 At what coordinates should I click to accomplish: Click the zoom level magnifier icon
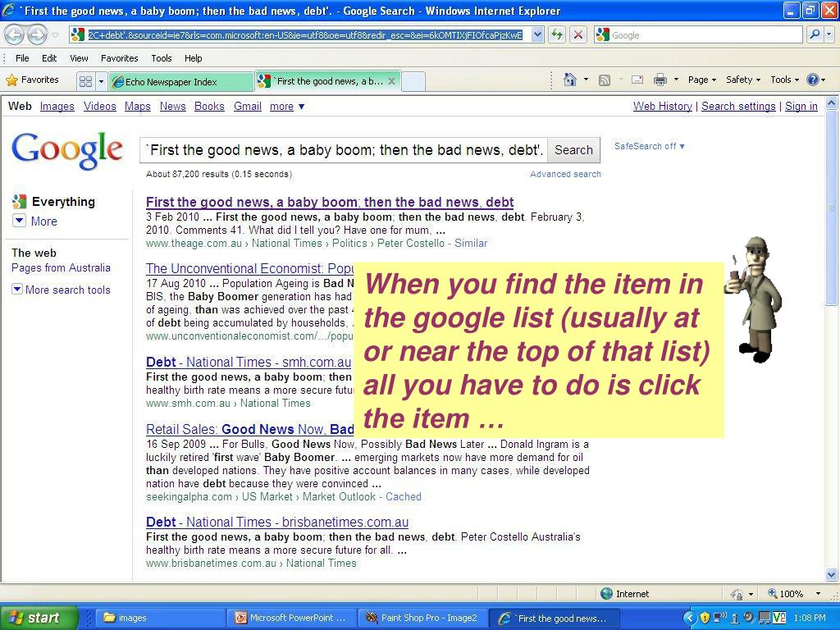click(x=772, y=593)
